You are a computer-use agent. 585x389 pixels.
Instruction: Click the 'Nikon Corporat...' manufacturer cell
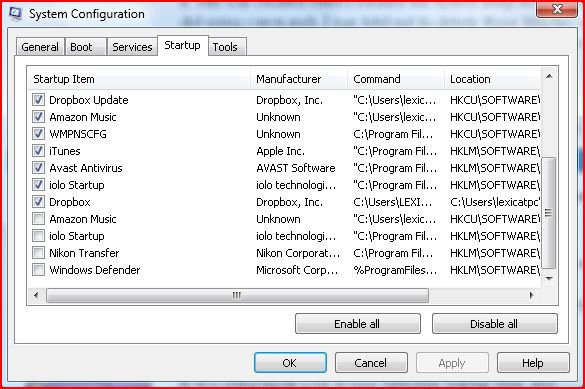[298, 253]
